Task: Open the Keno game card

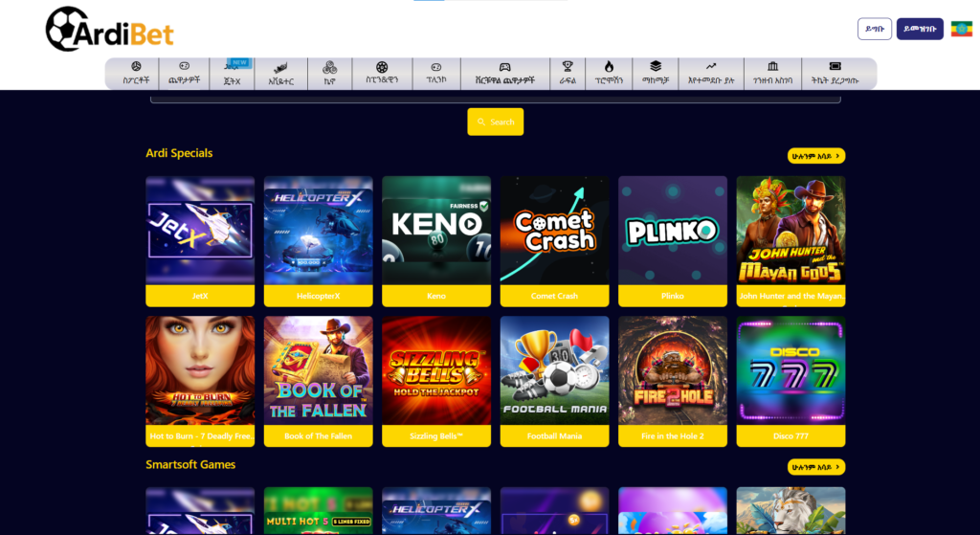Action: coord(436,241)
